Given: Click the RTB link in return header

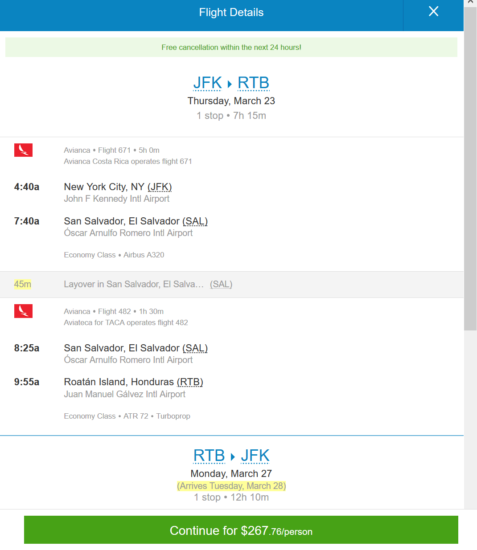Looking at the screenshot, I should tap(209, 456).
